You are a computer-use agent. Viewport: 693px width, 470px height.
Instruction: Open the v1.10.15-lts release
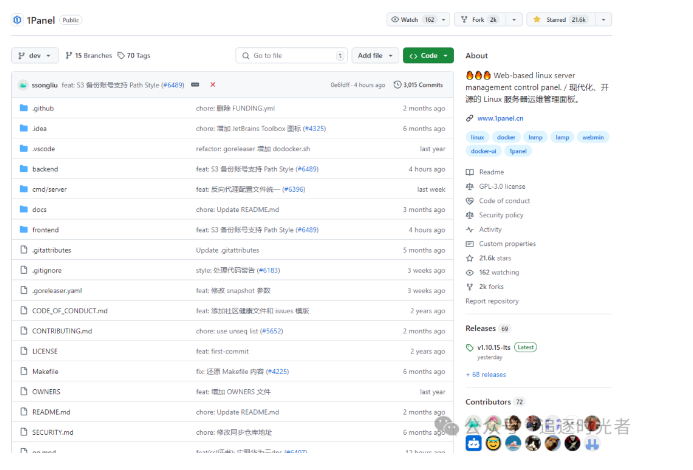pos(494,348)
